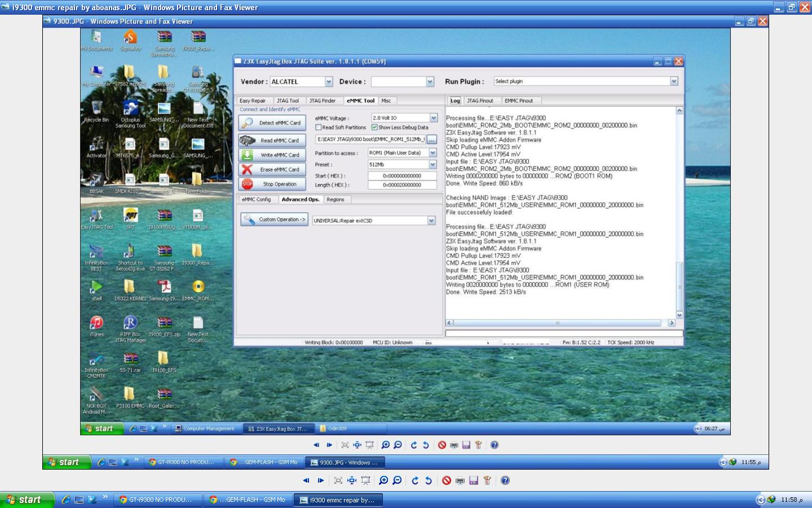Click Read eMMC Card chip button
Screen dimensions: 812x508
point(272,141)
